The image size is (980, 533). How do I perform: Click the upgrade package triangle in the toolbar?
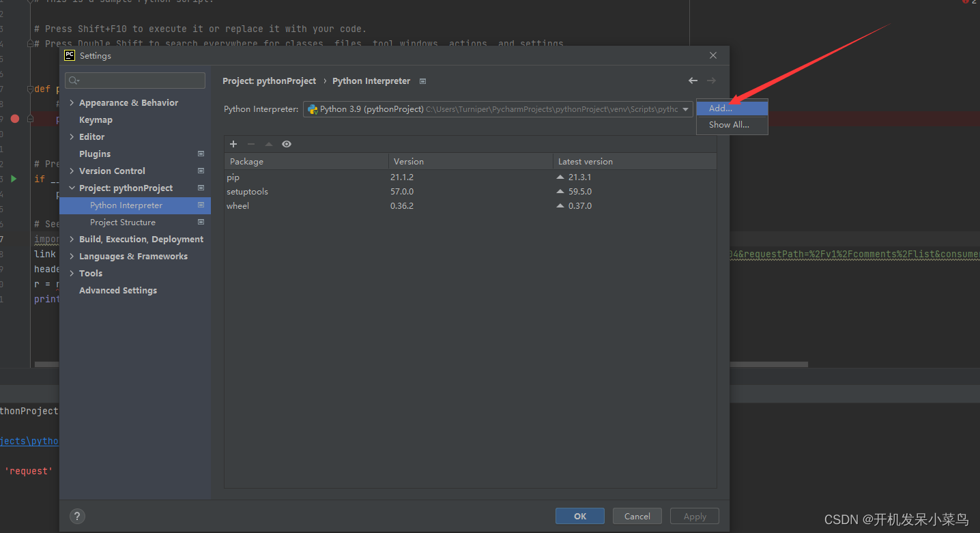click(x=269, y=144)
